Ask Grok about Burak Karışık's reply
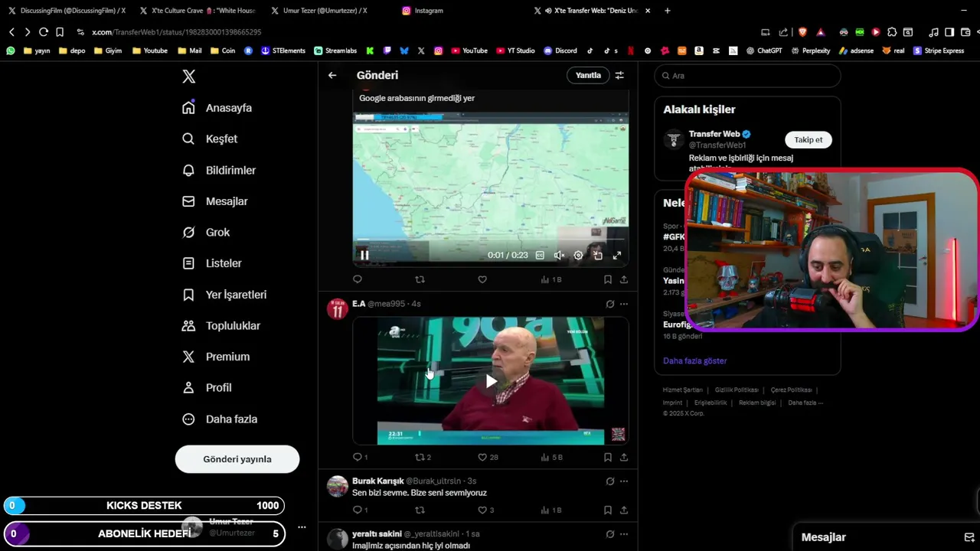The image size is (980, 551). click(x=609, y=481)
